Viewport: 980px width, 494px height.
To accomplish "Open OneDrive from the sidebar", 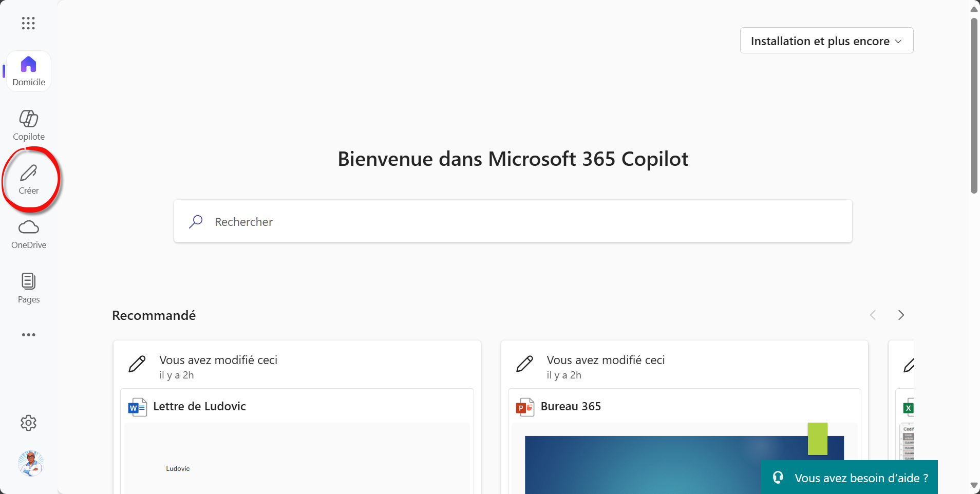I will coord(29,234).
